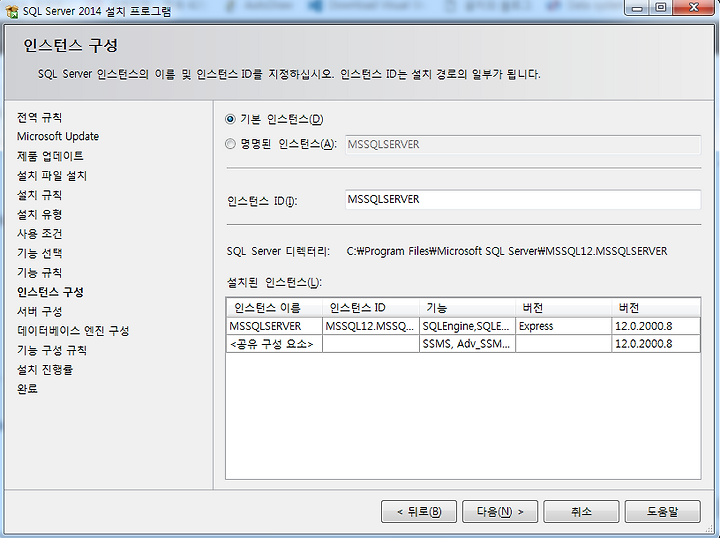Click SQLEngine,SQLE... feature cell

coord(467,326)
